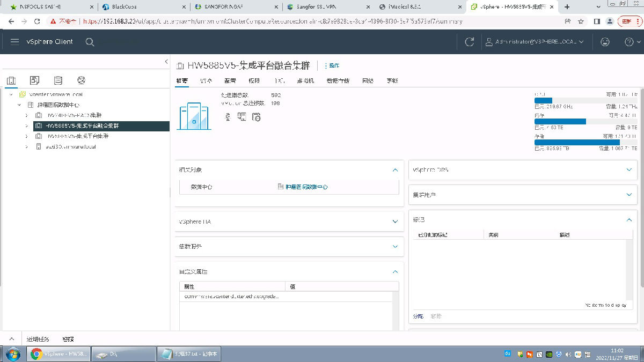Open the smiley feedback icon
Viewport: 644px width, 362px height.
tap(605, 42)
